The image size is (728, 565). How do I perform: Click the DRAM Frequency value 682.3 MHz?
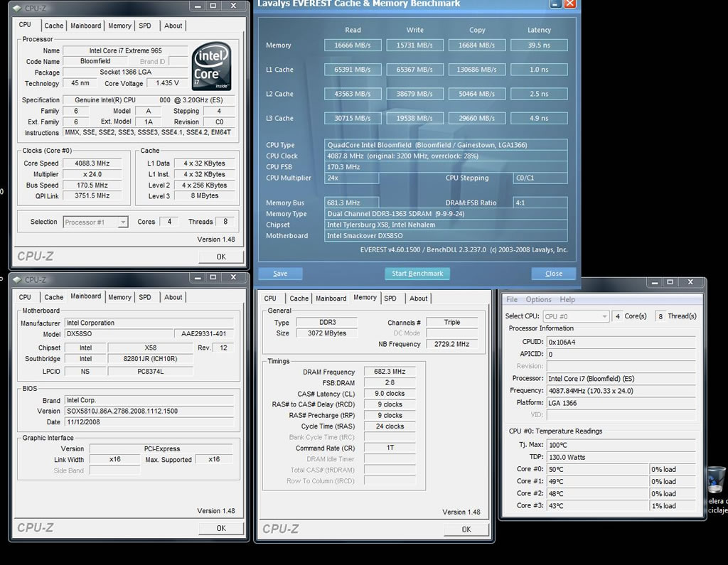coord(390,372)
